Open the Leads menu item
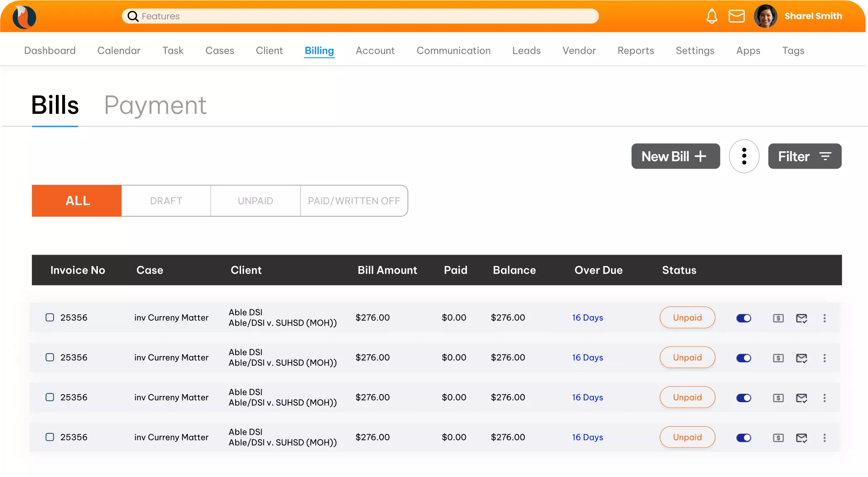Image resolution: width=868 pixels, height=477 pixels. coord(526,51)
